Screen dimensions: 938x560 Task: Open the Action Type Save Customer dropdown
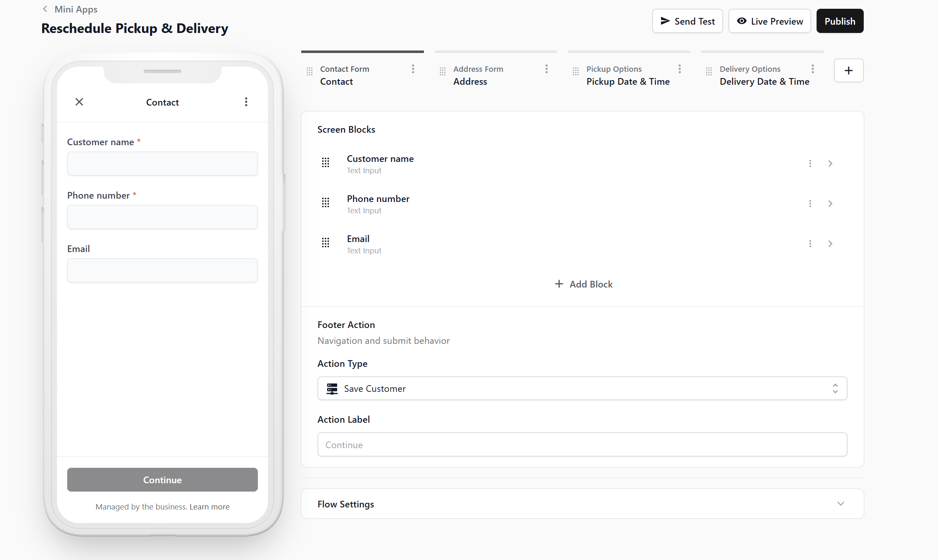pos(582,388)
